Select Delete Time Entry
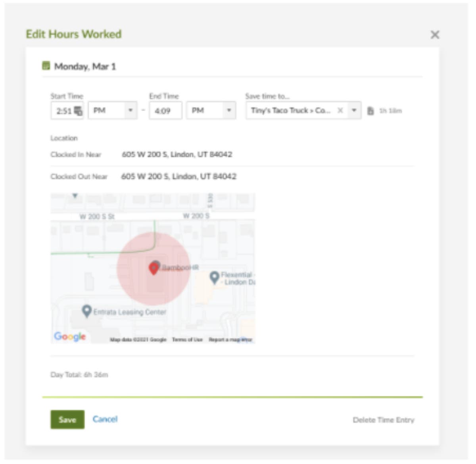The height and width of the screenshot is (464, 476). point(384,420)
